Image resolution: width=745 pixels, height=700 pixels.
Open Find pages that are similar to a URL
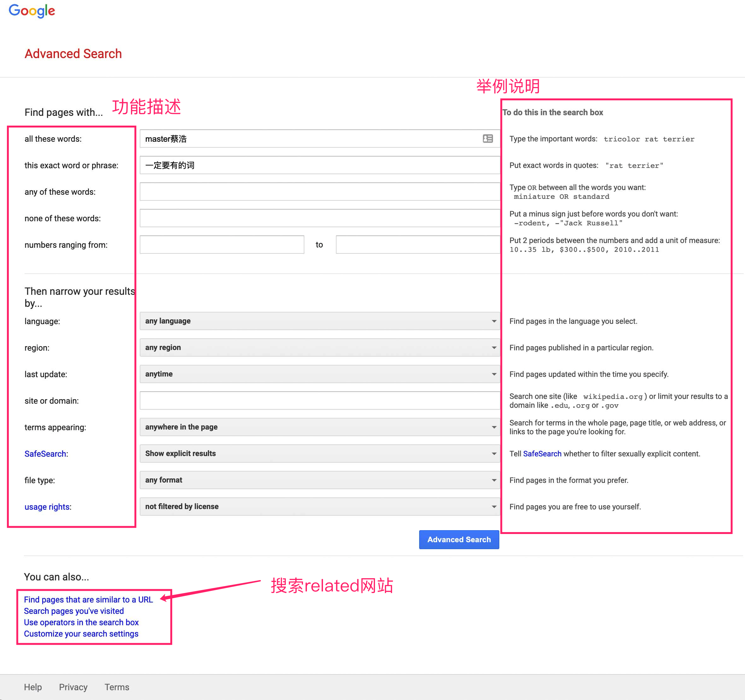coord(88,600)
